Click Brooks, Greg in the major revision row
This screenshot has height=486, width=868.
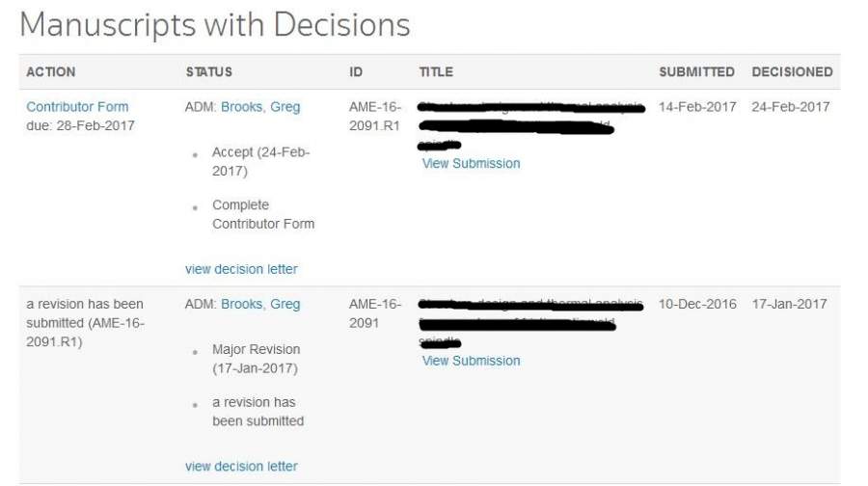[260, 304]
